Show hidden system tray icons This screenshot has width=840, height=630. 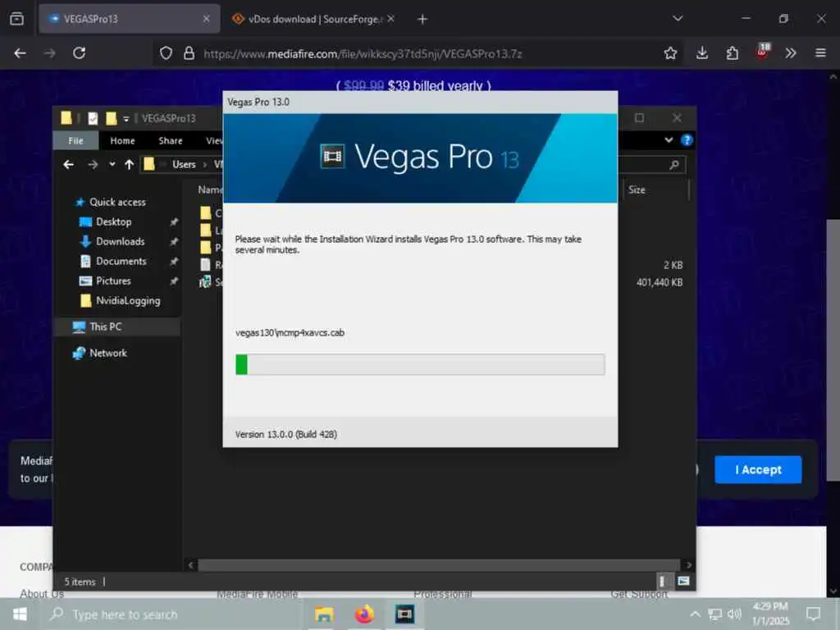[x=695, y=614]
